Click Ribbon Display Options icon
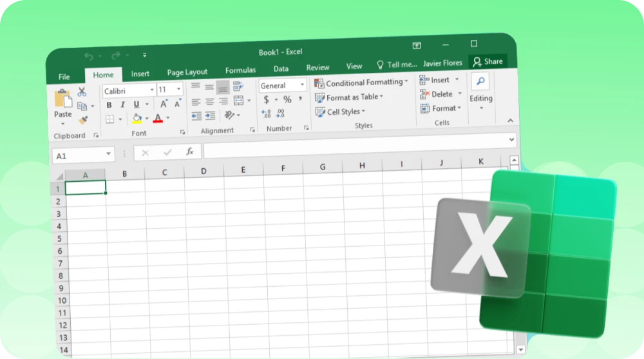Screen dimensions: 644x359 click(x=417, y=46)
